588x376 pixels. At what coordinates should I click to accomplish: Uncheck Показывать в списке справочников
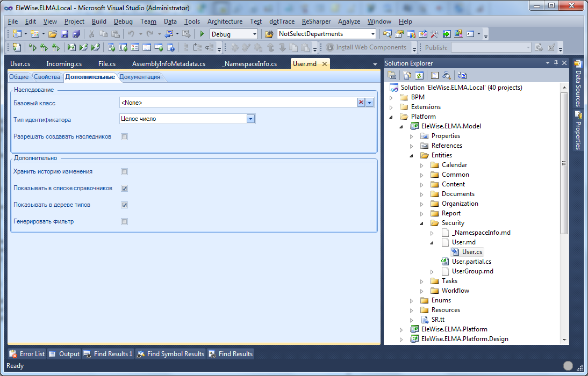(x=124, y=189)
